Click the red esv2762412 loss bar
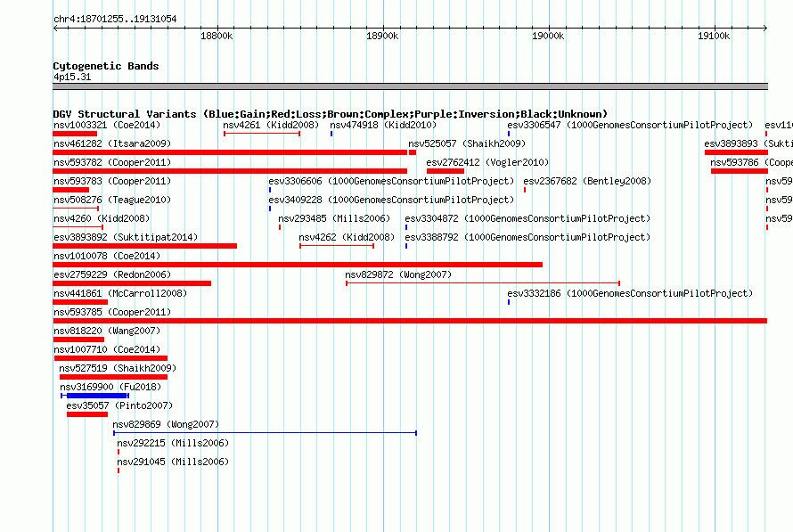 [x=445, y=171]
